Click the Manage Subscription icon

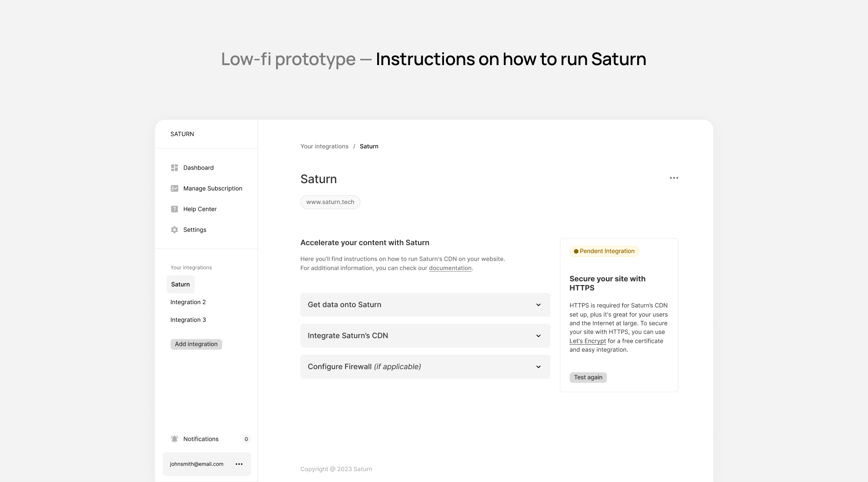(174, 188)
